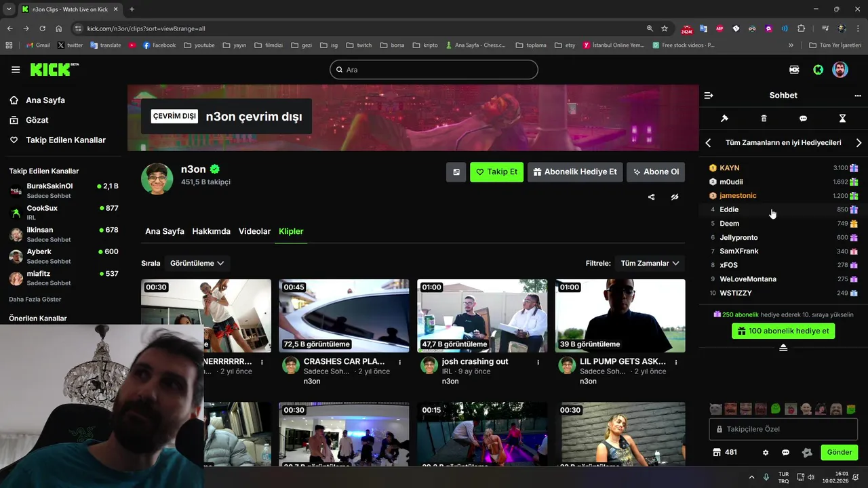Open options menu for josh crashing out clip
This screenshot has width=868, height=488.
point(538,362)
